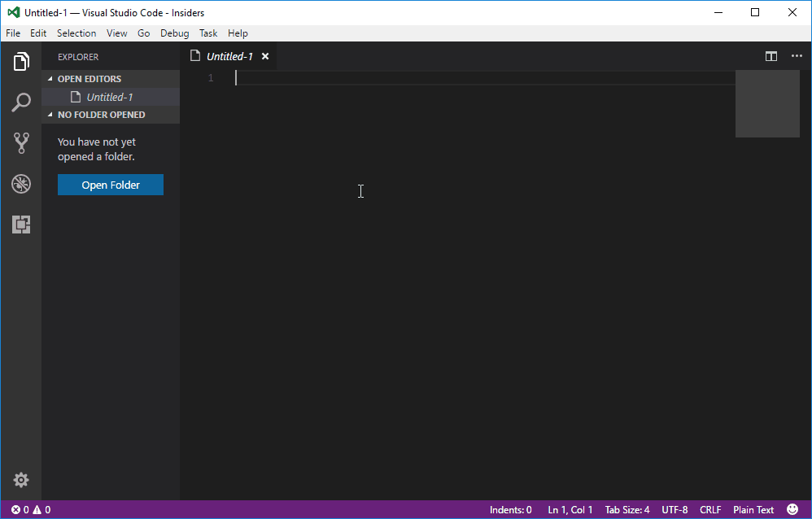The height and width of the screenshot is (519, 812).
Task: Open the Selection menu
Action: (76, 33)
